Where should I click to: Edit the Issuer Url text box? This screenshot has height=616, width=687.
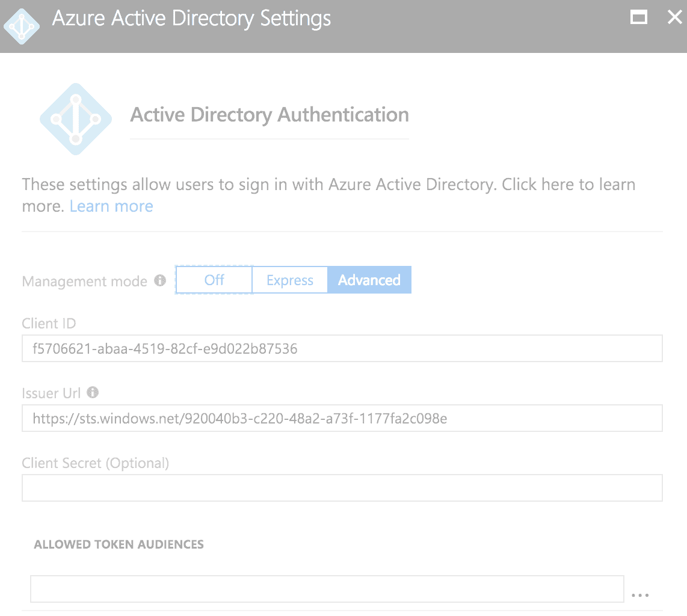pyautogui.click(x=342, y=418)
